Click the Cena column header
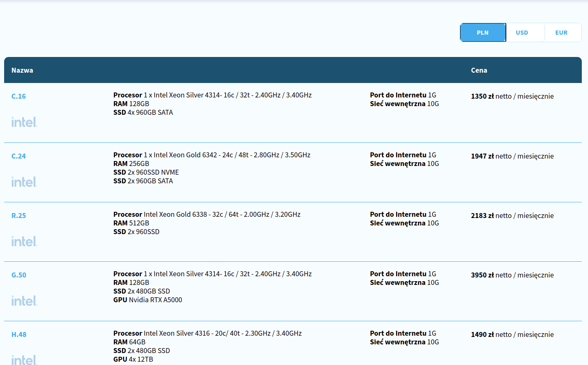This screenshot has height=365, width=588. 479,70
